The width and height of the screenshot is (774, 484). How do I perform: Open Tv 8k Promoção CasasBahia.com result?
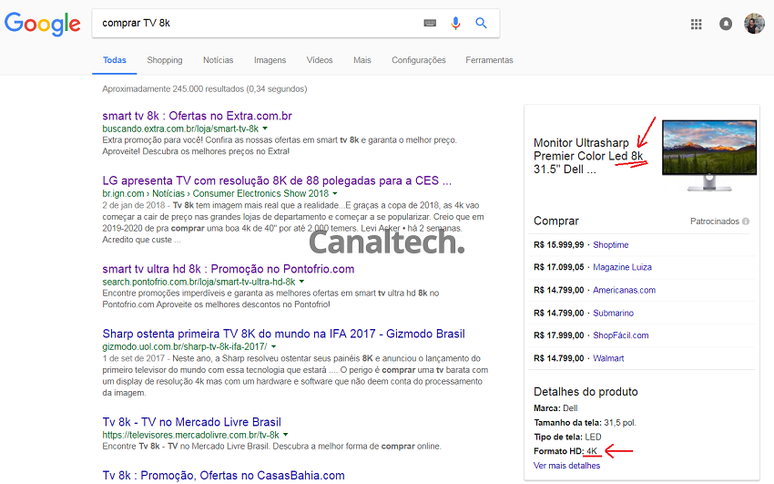click(223, 476)
